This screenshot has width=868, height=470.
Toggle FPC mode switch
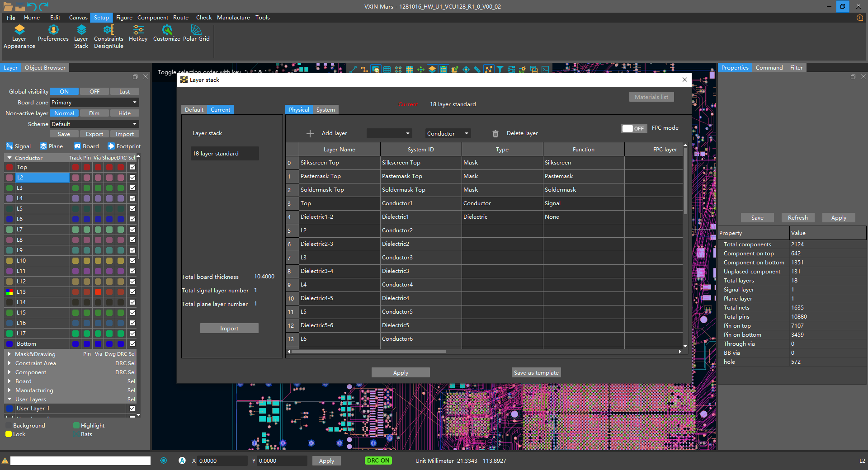pos(634,128)
